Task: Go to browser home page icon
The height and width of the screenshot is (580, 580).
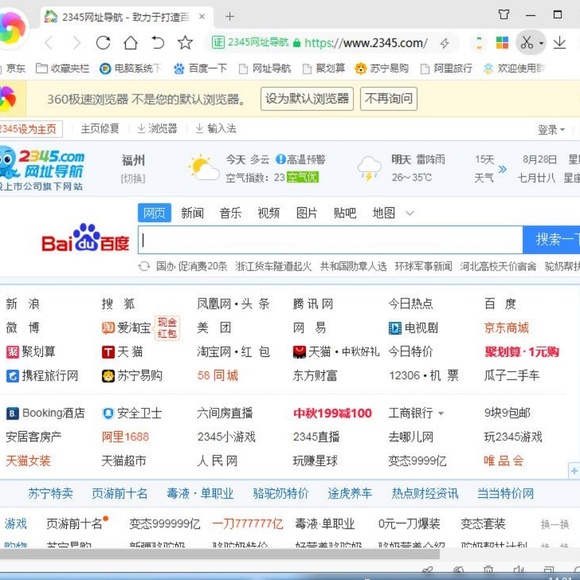Action: coord(130,43)
